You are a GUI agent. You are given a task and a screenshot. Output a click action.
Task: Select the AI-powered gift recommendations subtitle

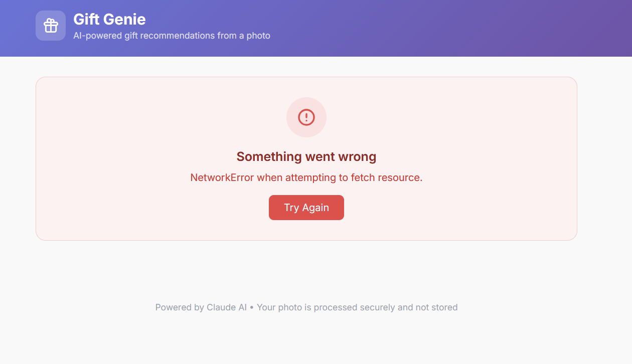point(172,36)
